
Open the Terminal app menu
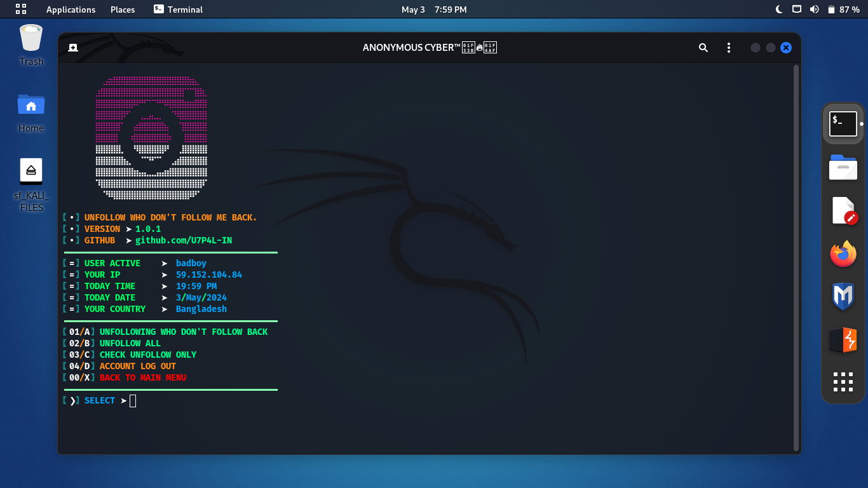coord(178,10)
